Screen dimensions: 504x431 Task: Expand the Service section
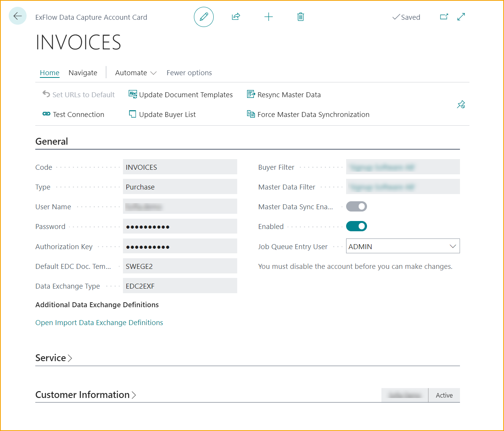[54, 358]
